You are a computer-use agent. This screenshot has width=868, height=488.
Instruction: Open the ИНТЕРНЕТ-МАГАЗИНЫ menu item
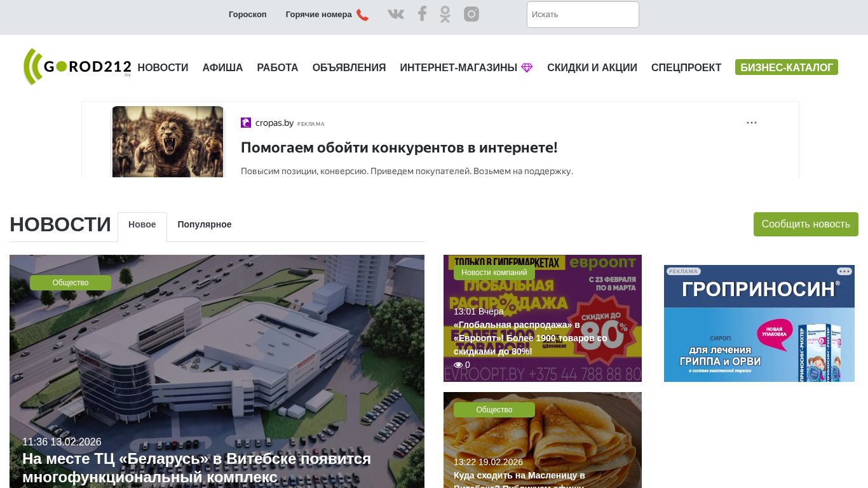point(459,68)
